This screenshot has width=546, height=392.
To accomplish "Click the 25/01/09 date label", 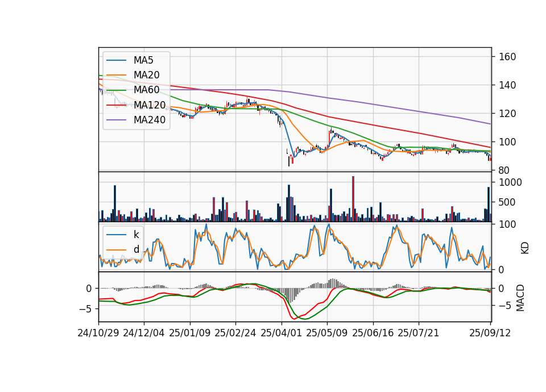I will click(190, 333).
